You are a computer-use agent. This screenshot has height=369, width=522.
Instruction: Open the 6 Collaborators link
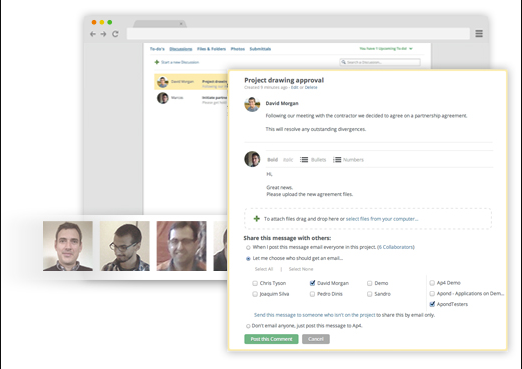click(396, 247)
